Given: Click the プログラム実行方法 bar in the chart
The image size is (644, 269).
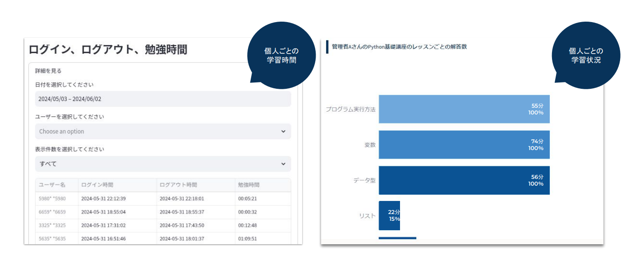Looking at the screenshot, I should (x=464, y=109).
